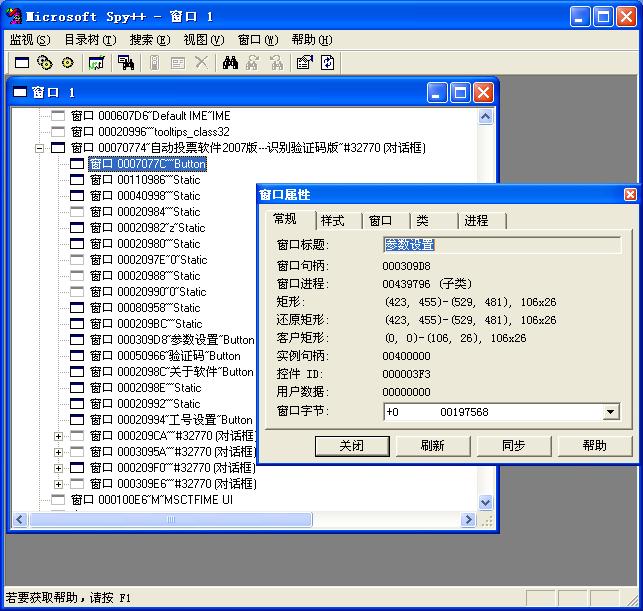Click the grayed Start/Stop logging toolbar icon
Screen dimensions: 643x611
pos(155,63)
